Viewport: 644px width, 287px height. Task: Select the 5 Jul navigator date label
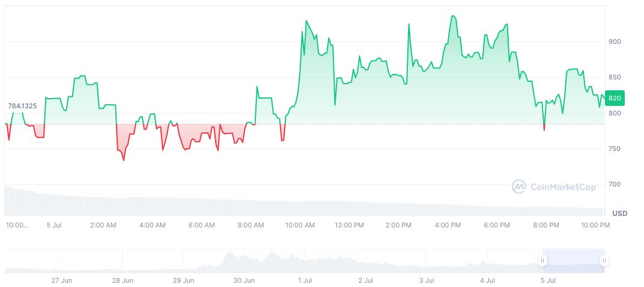click(548, 280)
